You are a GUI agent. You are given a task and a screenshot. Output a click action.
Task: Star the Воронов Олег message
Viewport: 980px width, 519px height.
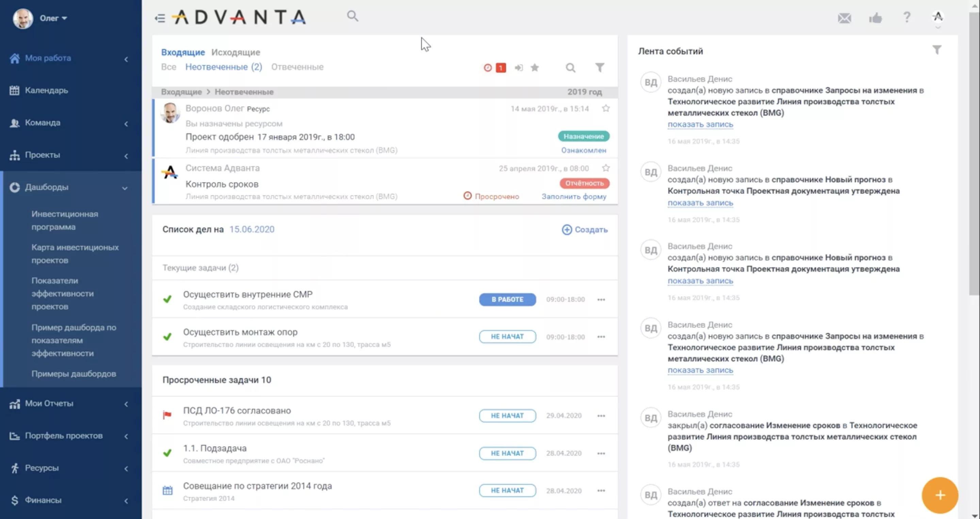point(606,109)
